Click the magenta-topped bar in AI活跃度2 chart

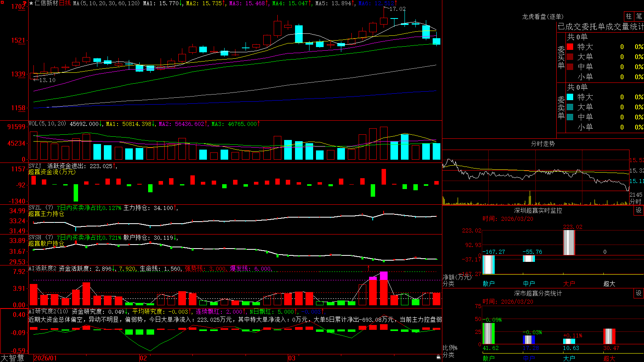[x=384, y=288]
